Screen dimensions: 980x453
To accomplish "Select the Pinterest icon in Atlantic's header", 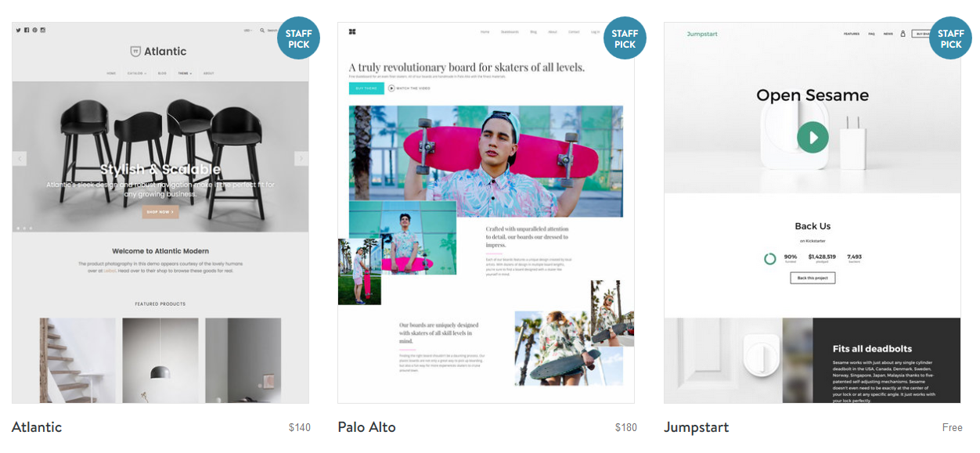I will pyautogui.click(x=34, y=29).
